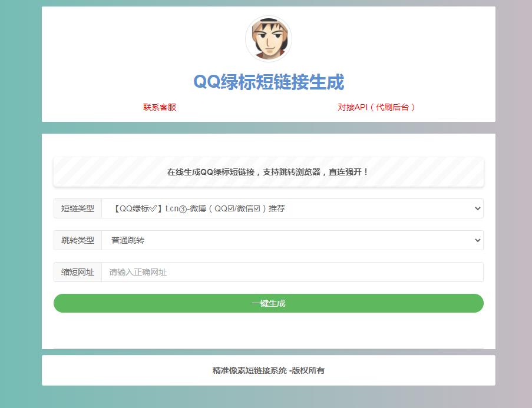This screenshot has width=532, height=408.
Task: Click the QQ绿标短链接生成 page title
Action: tap(269, 83)
